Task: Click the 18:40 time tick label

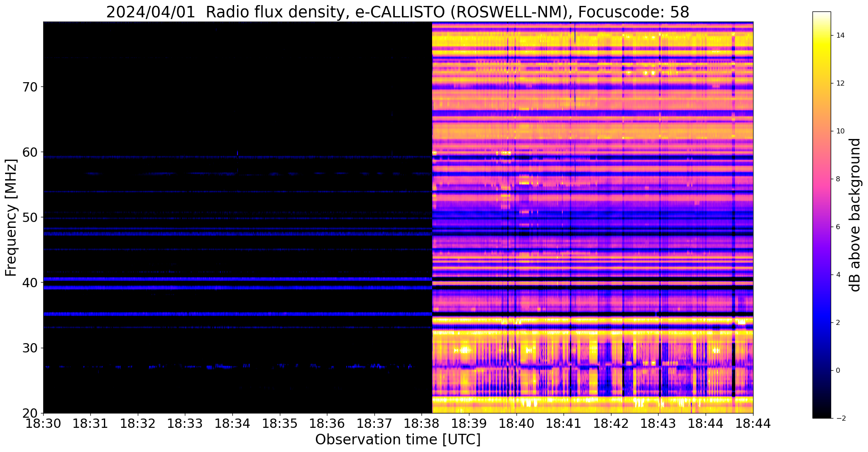Action: pos(516,423)
